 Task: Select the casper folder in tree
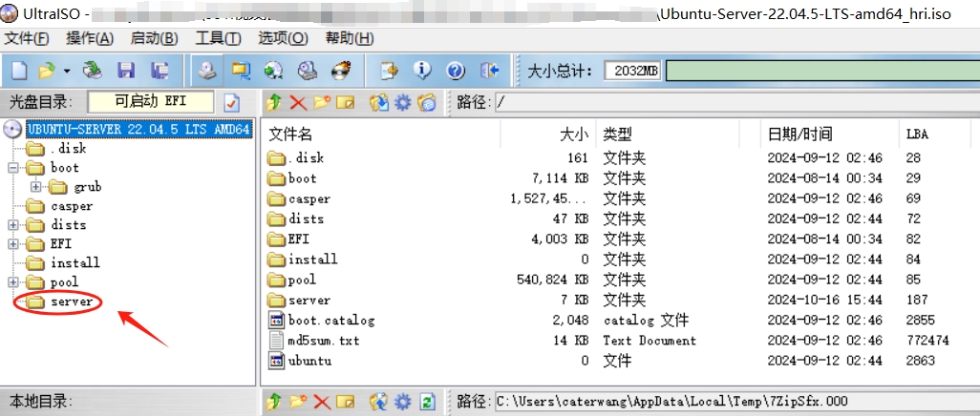click(x=72, y=206)
